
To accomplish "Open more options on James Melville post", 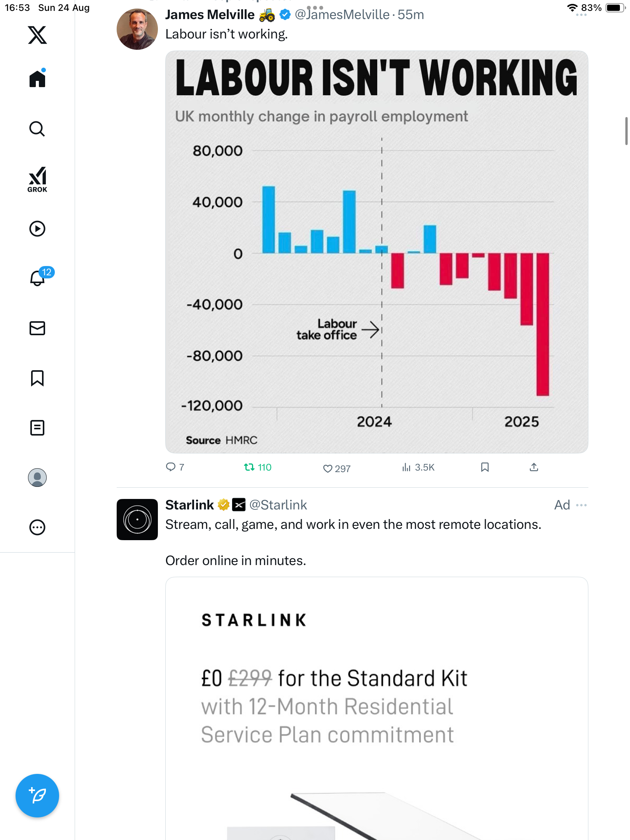I will pos(581,15).
